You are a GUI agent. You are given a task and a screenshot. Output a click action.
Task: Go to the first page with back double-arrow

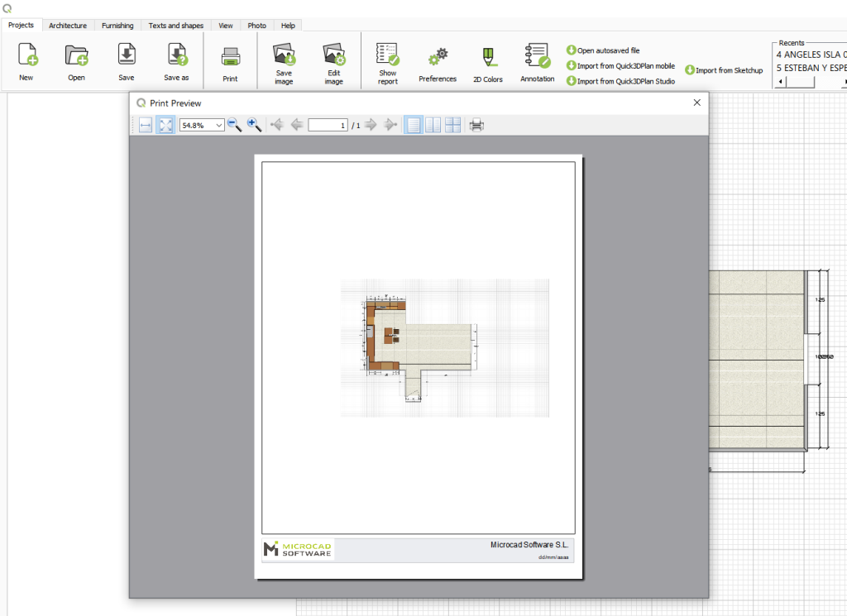(x=277, y=125)
